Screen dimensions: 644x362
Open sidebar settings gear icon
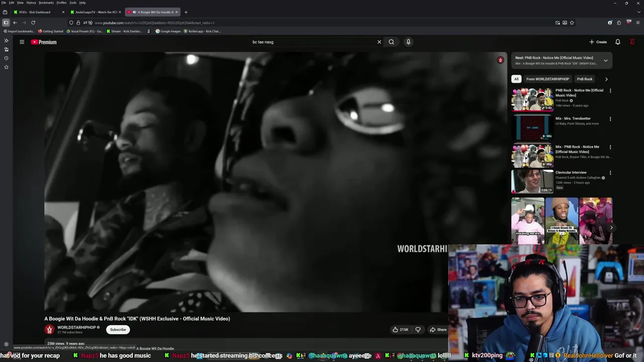(x=6, y=344)
